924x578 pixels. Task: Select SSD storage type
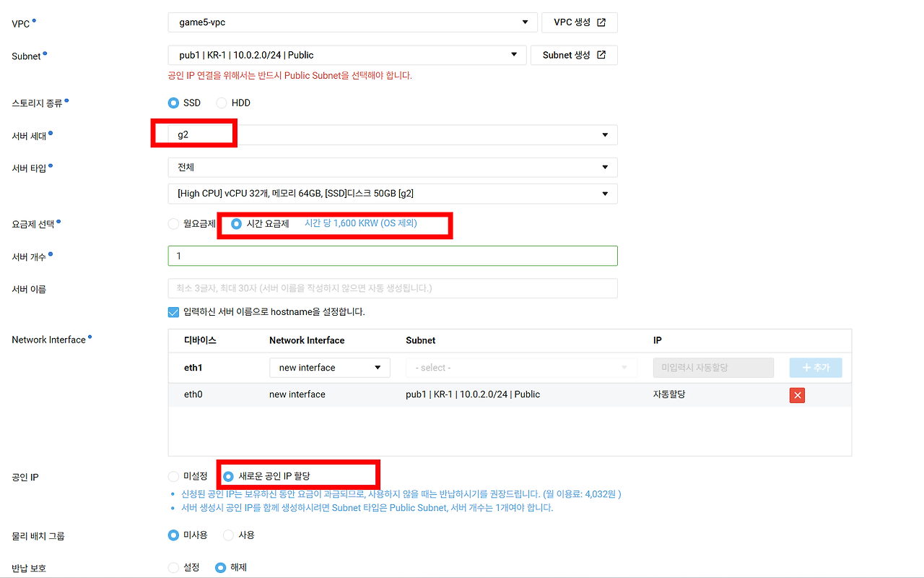(x=173, y=103)
